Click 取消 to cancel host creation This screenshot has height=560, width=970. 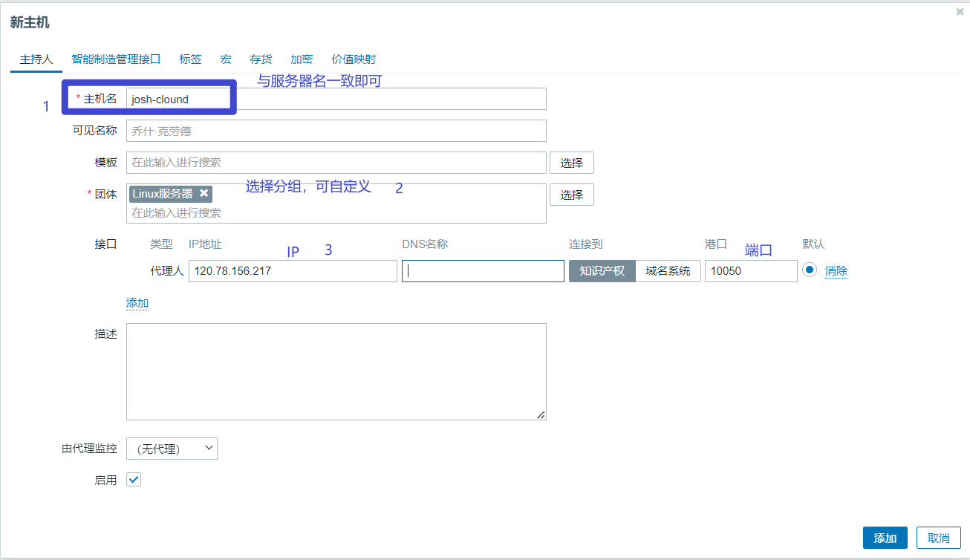click(938, 537)
